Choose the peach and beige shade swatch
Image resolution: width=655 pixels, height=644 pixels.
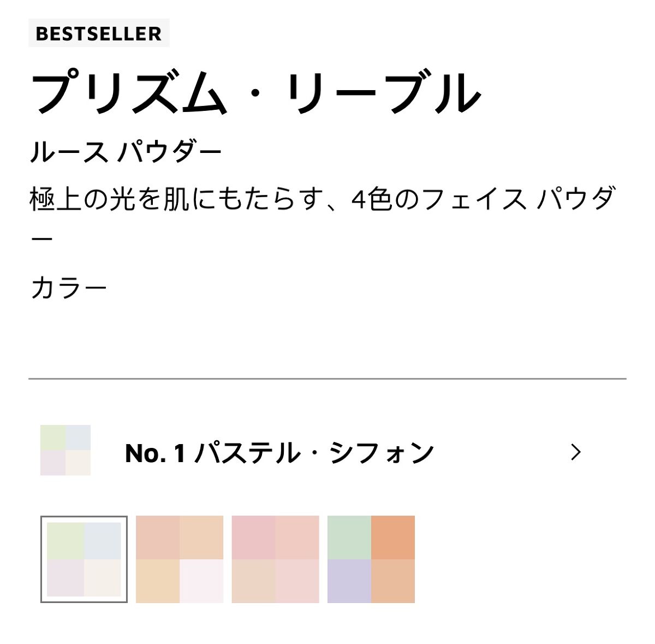[180, 559]
